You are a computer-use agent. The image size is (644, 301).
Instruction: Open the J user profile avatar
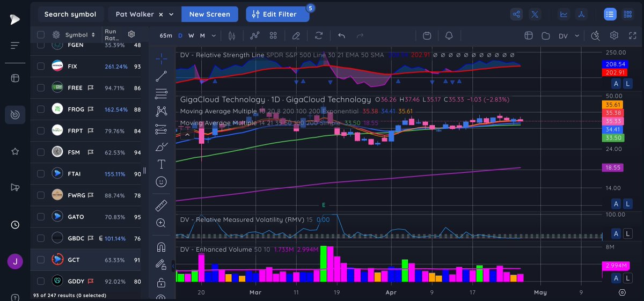coord(15,262)
